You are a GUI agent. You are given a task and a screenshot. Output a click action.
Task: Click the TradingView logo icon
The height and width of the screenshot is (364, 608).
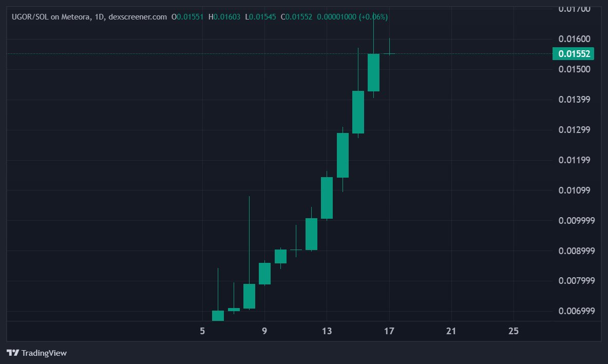11,353
